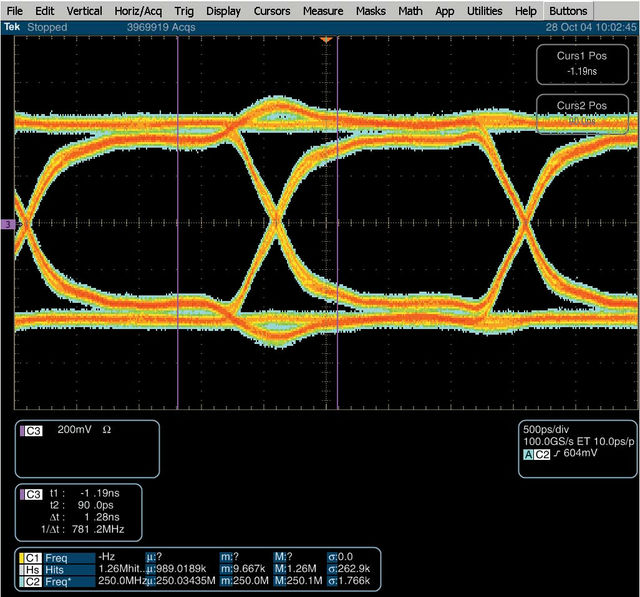Open the Measure menu
Viewport: 640px width, 597px height.
click(x=323, y=11)
